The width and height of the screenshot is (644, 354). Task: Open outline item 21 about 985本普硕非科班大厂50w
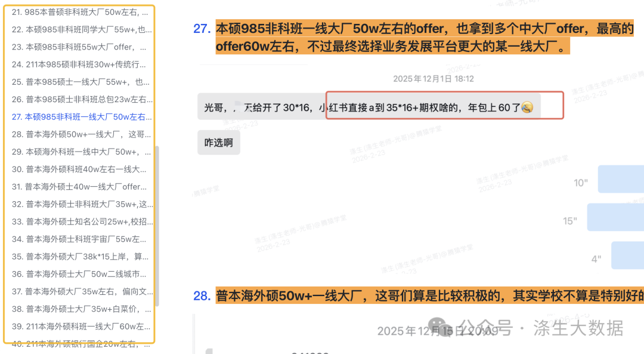click(80, 13)
